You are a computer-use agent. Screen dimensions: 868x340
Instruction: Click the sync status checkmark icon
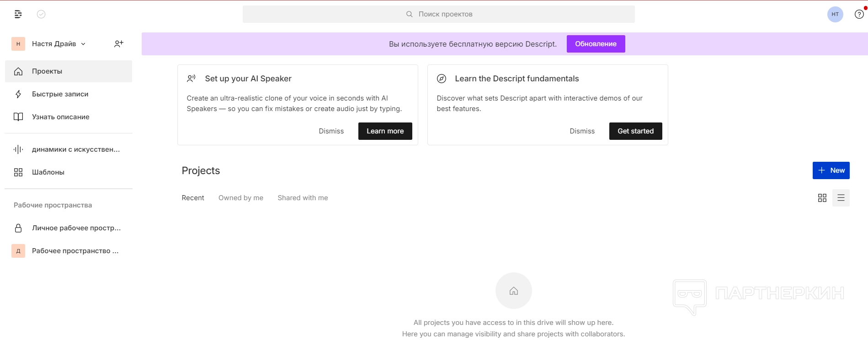41,14
